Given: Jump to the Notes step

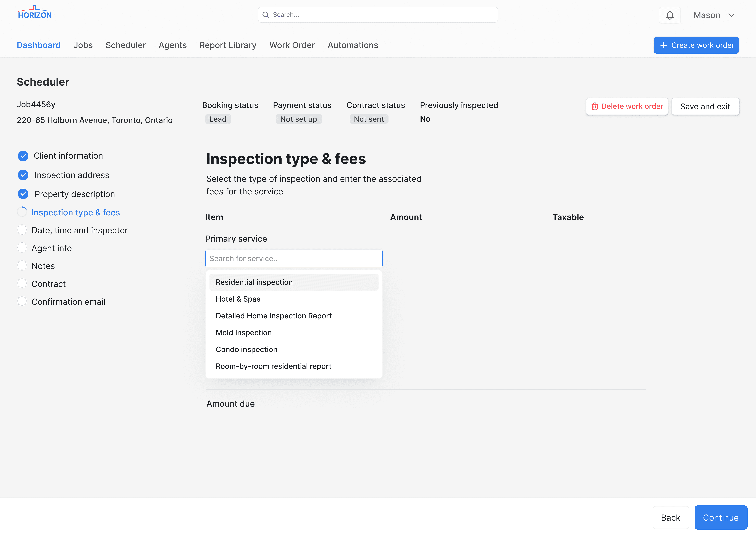Looking at the screenshot, I should click(43, 266).
